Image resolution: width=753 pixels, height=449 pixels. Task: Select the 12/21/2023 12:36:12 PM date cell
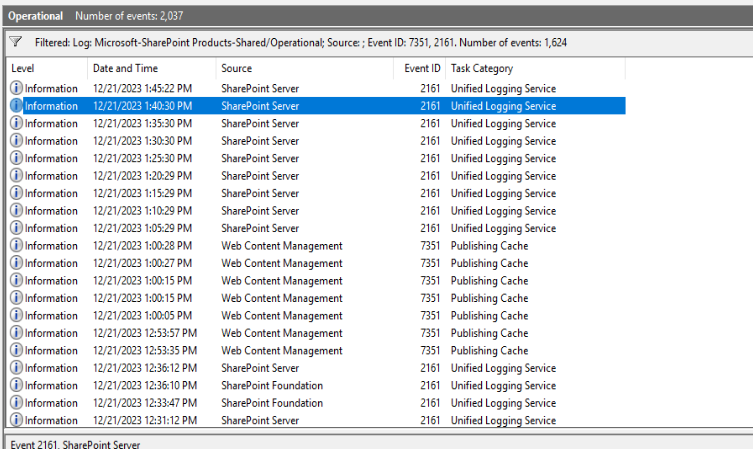[x=145, y=368]
